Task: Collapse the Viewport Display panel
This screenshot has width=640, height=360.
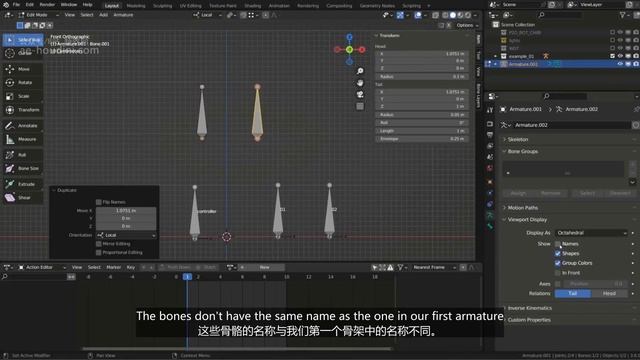Action: pos(527,220)
